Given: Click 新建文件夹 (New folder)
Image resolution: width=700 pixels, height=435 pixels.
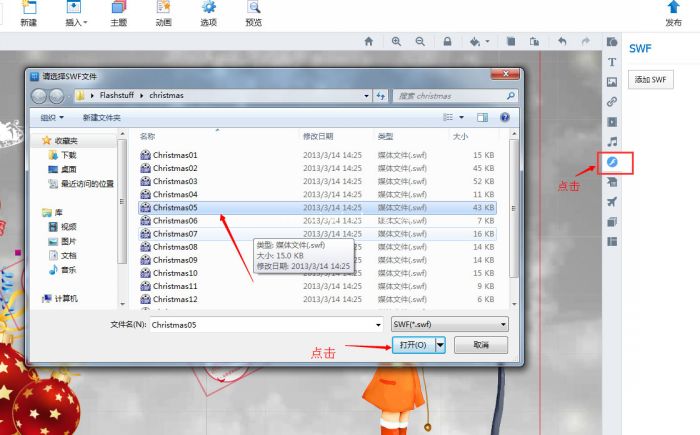Looking at the screenshot, I should [x=101, y=117].
